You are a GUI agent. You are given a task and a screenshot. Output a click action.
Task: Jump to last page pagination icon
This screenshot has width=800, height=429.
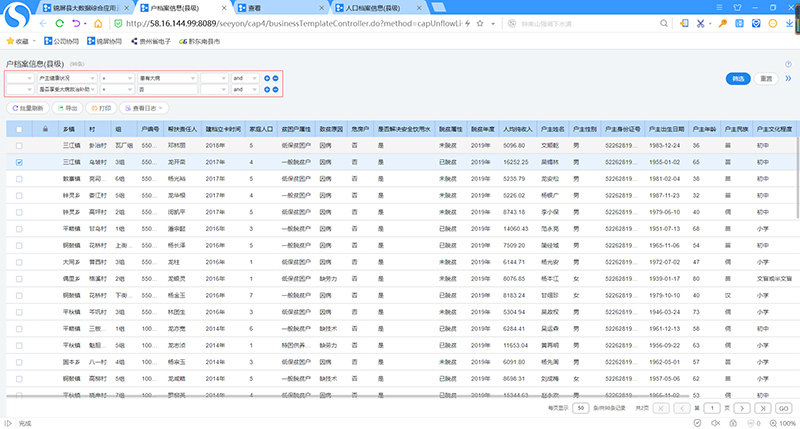[x=763, y=408]
